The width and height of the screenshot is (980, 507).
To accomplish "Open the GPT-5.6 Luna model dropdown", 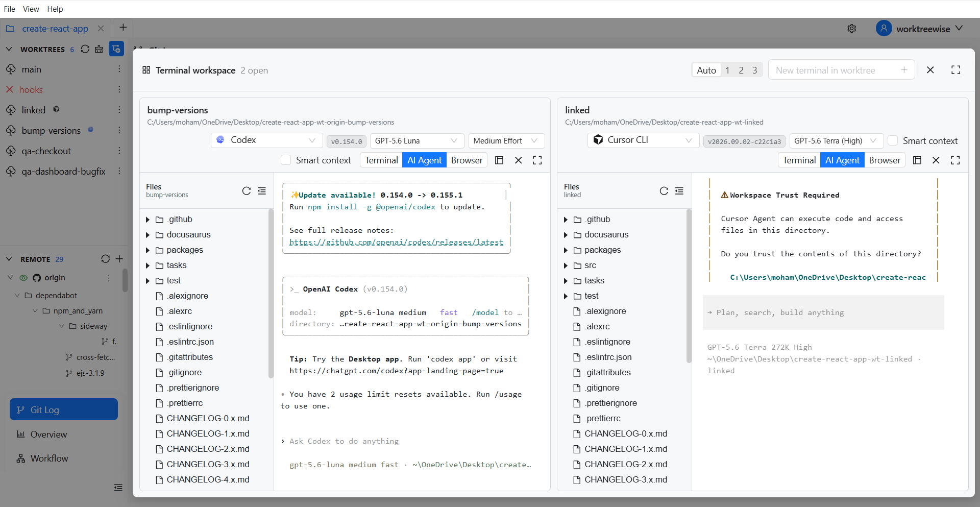I will tap(416, 140).
